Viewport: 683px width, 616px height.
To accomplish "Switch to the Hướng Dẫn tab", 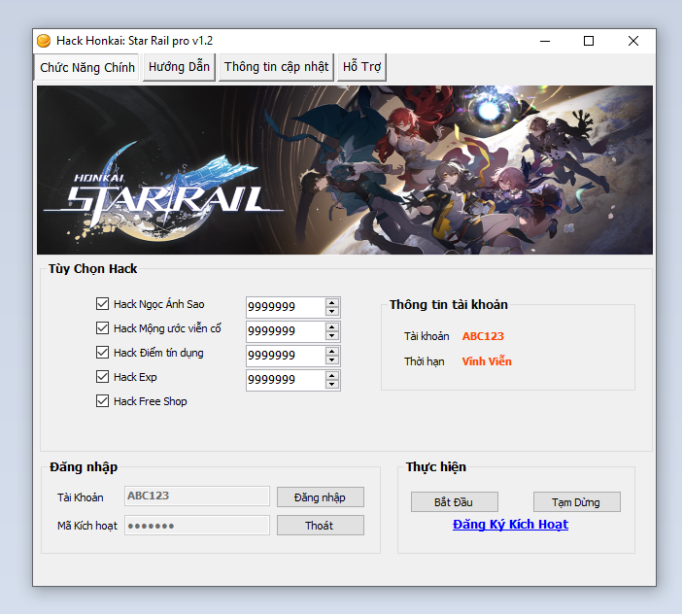I will click(179, 67).
